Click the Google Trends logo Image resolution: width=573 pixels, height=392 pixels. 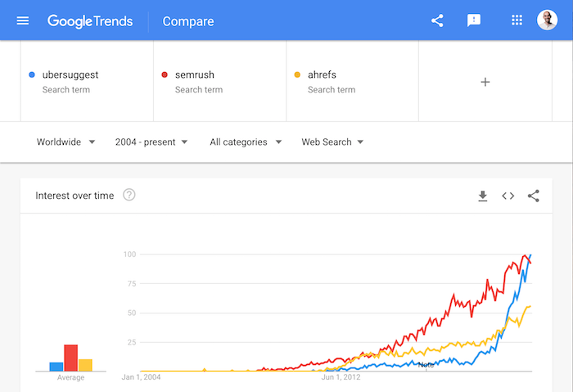point(90,21)
